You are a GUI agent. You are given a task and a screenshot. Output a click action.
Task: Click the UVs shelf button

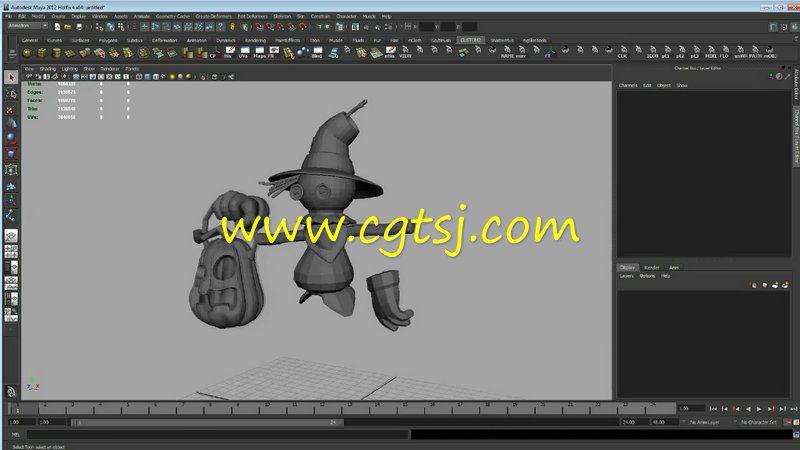(x=244, y=52)
